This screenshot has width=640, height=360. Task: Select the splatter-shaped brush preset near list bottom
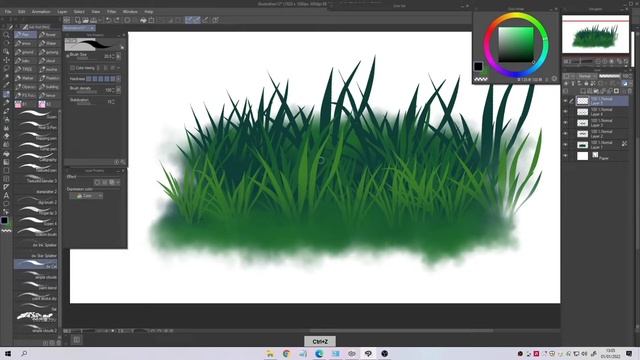click(x=36, y=316)
